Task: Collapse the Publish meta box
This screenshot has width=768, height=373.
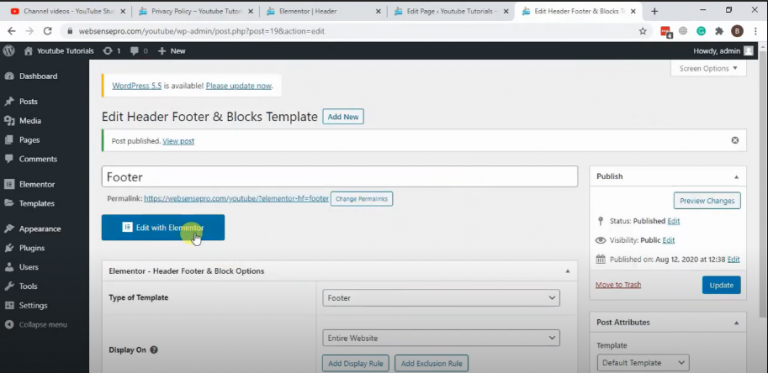Action: click(736, 177)
